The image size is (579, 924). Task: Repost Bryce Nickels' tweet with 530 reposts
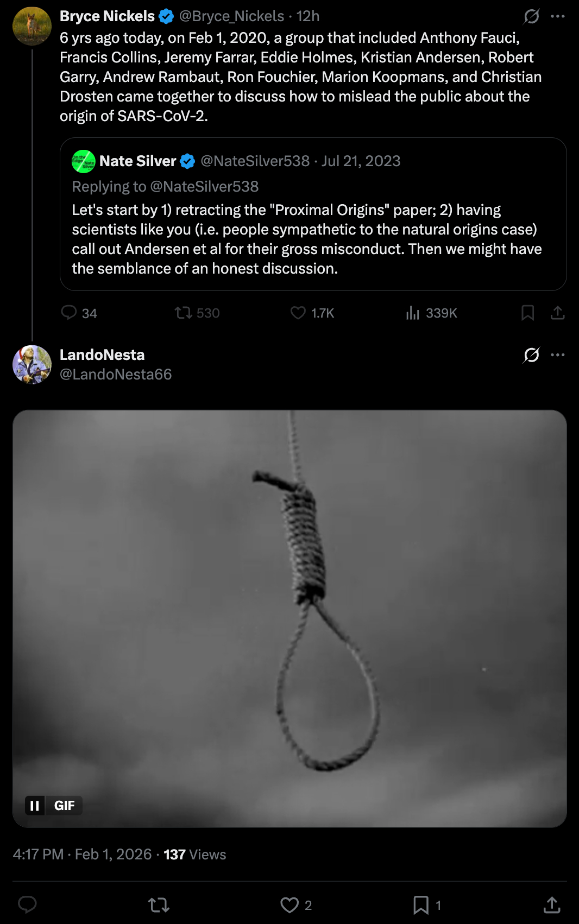[183, 313]
